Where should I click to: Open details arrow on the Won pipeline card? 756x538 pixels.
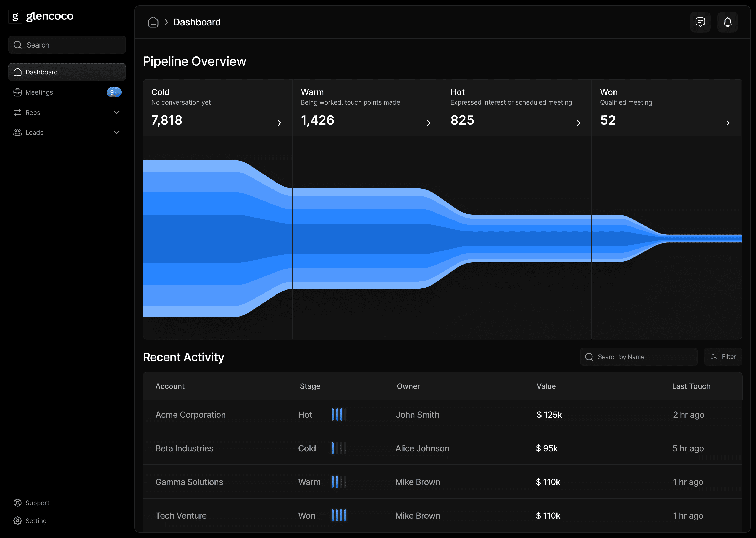[728, 123]
